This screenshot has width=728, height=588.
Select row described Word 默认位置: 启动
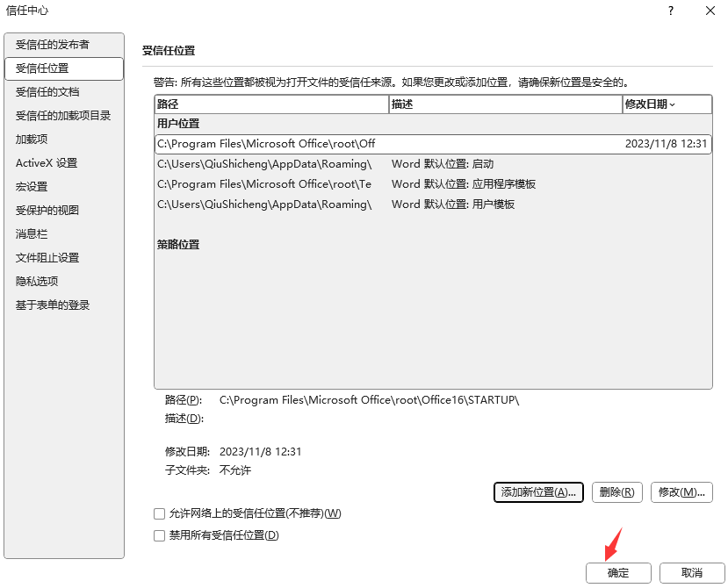433,164
